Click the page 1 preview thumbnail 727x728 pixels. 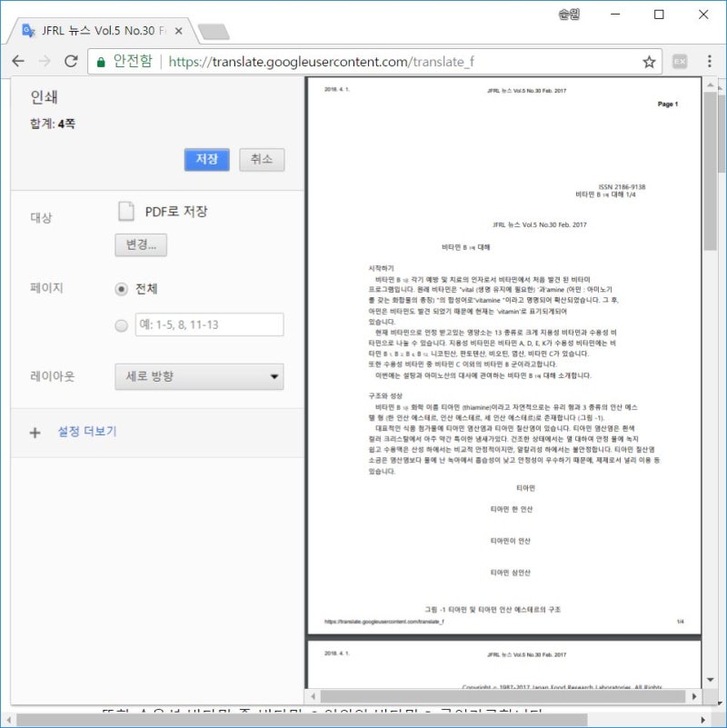504,355
